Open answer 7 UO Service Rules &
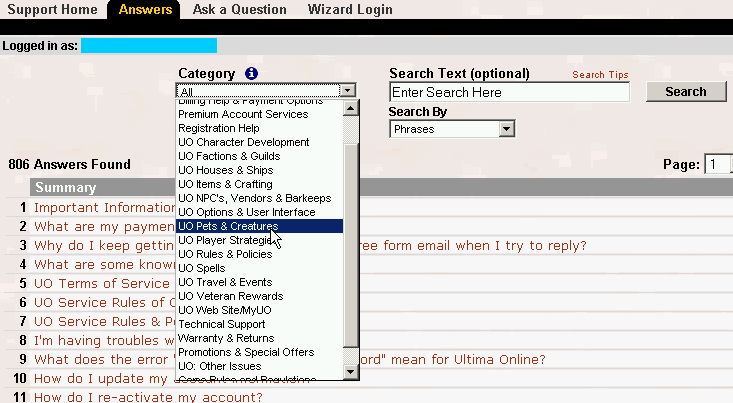Screen dimensions: 733x403 [x=104, y=322]
